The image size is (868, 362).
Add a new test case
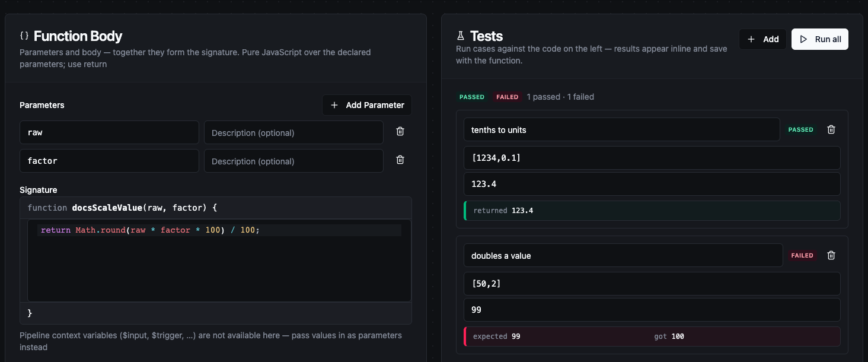(x=762, y=39)
